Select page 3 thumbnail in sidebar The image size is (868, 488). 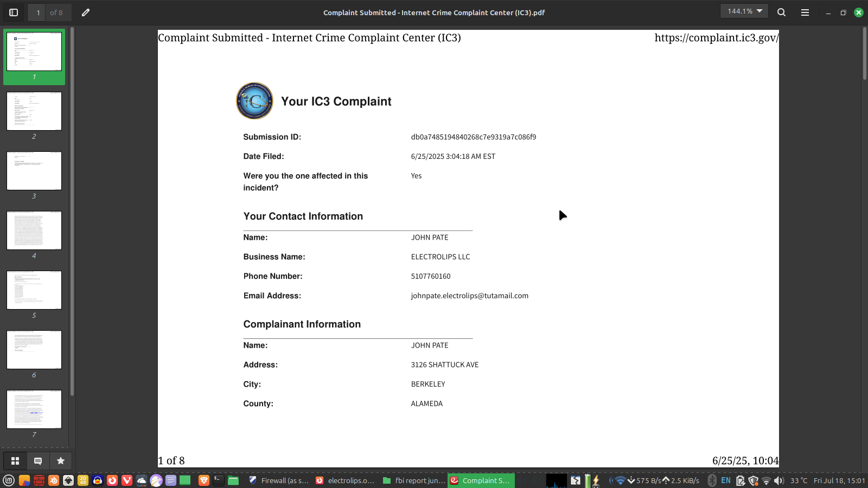34,171
